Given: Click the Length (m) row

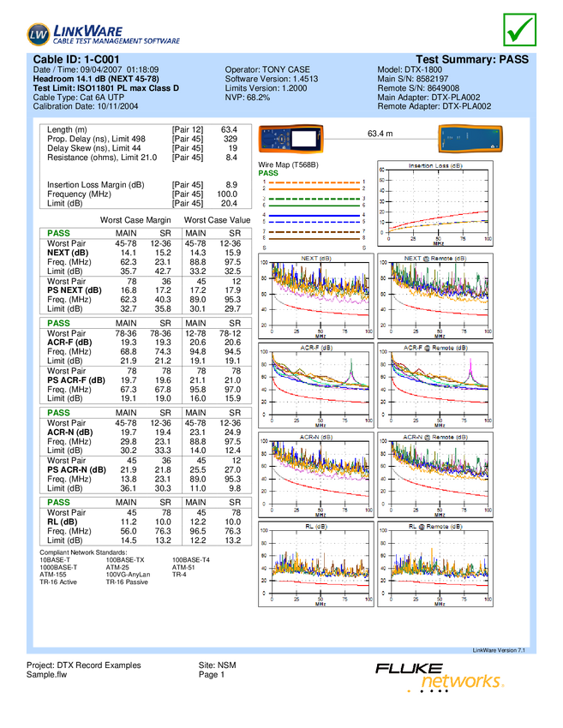Looking at the screenshot, I should [142, 129].
